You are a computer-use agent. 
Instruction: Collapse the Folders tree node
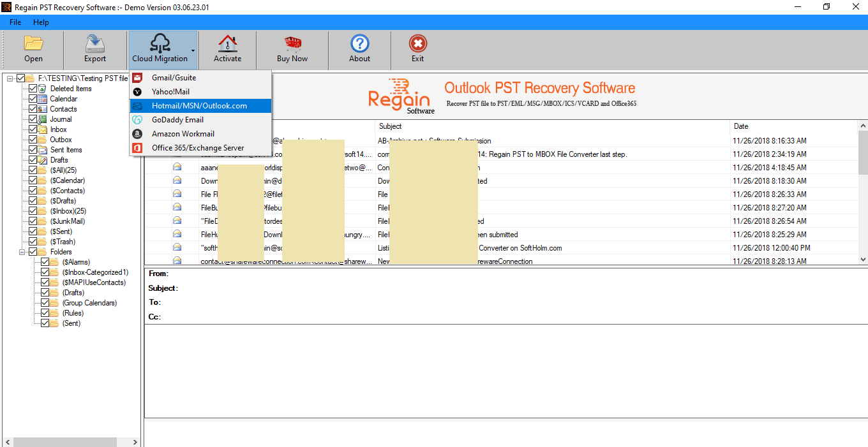(x=22, y=252)
